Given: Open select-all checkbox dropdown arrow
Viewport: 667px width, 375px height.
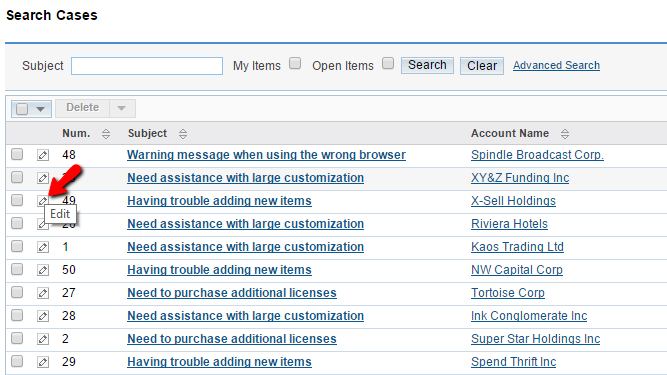Looking at the screenshot, I should pos(40,109).
